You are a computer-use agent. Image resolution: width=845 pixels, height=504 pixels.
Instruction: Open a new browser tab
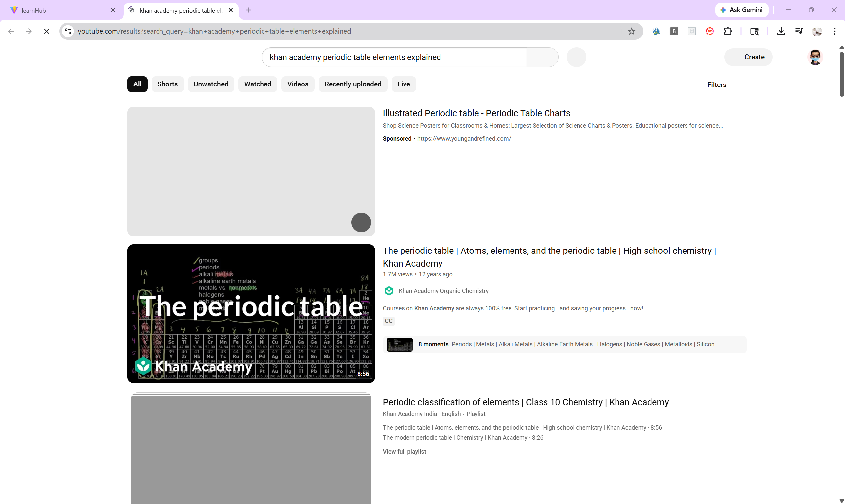point(249,10)
